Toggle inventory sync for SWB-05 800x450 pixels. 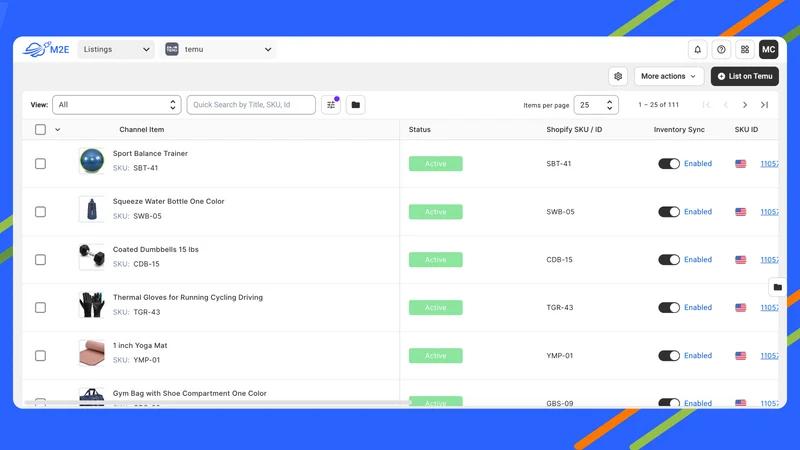tap(669, 212)
